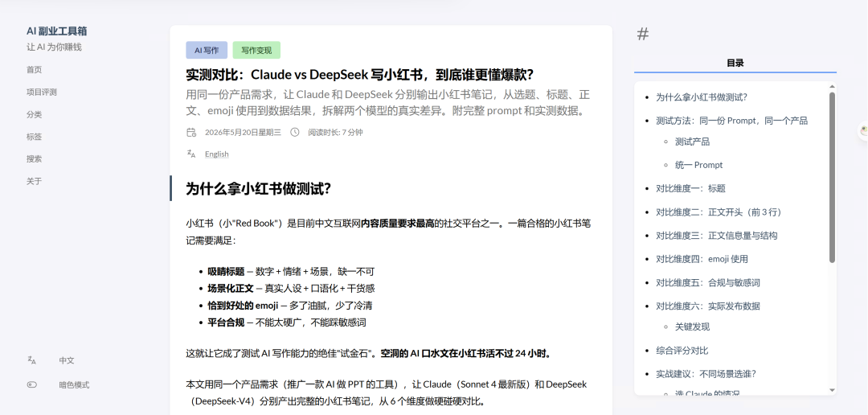
Task: Click the bullet text 平台合规
Action: 226,323
